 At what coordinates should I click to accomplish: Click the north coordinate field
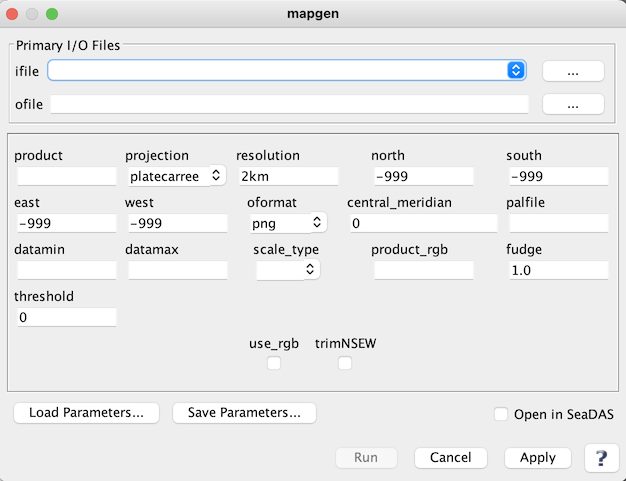[x=421, y=176]
